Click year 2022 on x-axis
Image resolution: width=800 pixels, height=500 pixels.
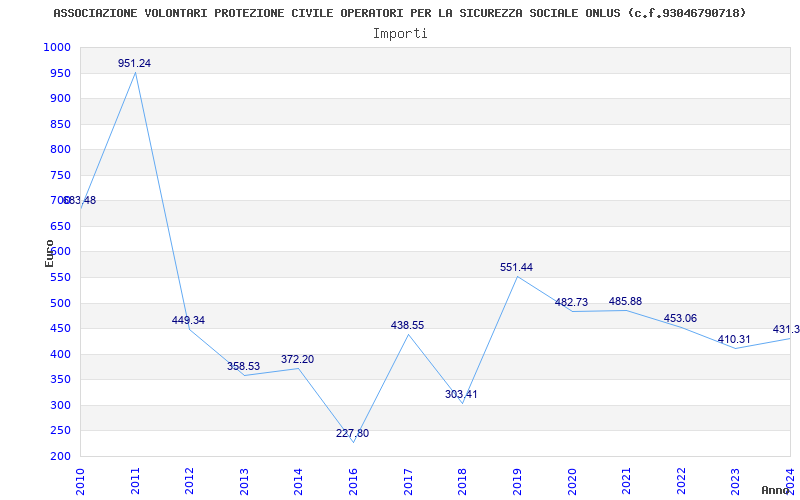[681, 481]
